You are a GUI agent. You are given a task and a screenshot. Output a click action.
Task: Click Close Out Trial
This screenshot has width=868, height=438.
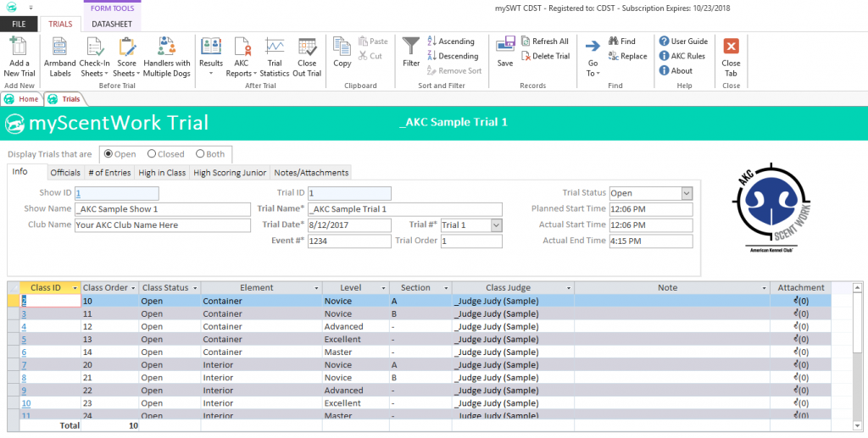[x=307, y=57]
